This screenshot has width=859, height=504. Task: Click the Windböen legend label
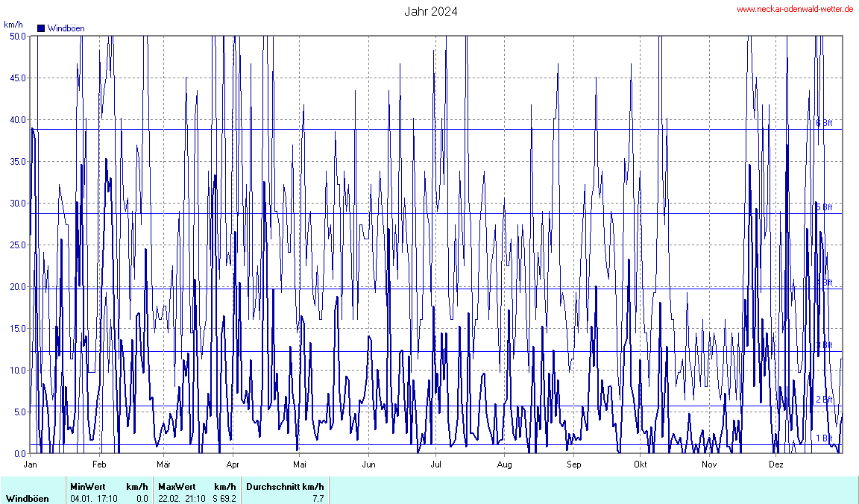tap(66, 28)
